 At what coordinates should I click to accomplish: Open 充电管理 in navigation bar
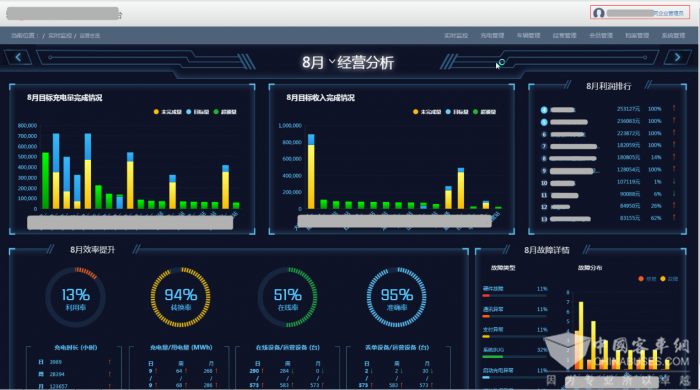(492, 35)
